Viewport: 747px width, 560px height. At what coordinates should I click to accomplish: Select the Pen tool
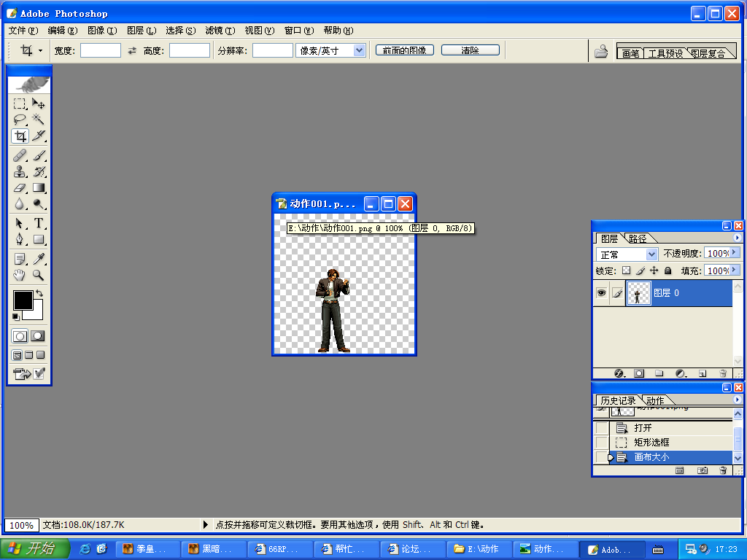[x=20, y=239]
